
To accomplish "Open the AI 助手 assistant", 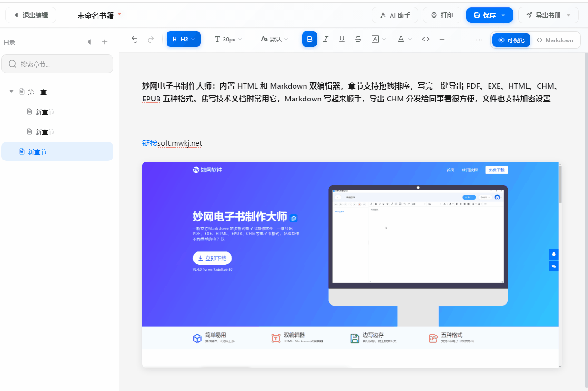I will tap(395, 15).
